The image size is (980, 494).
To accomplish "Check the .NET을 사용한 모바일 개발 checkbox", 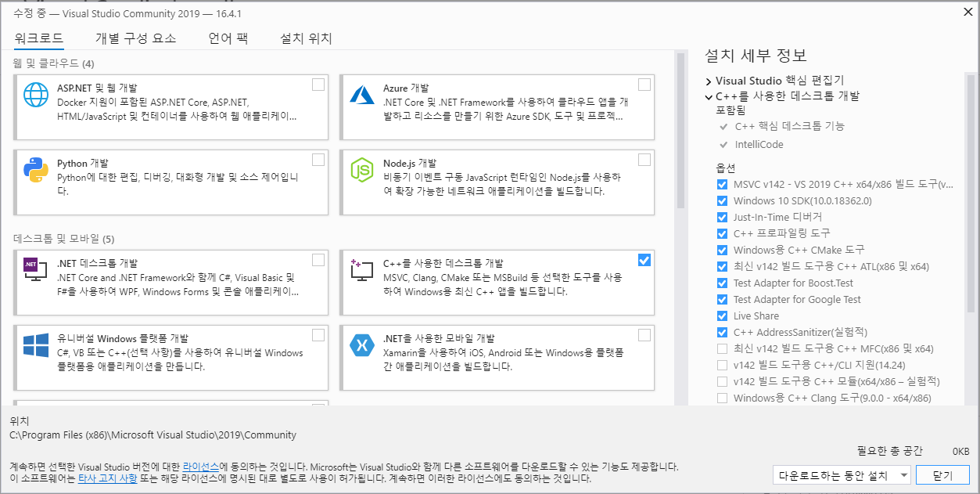I will pos(644,335).
